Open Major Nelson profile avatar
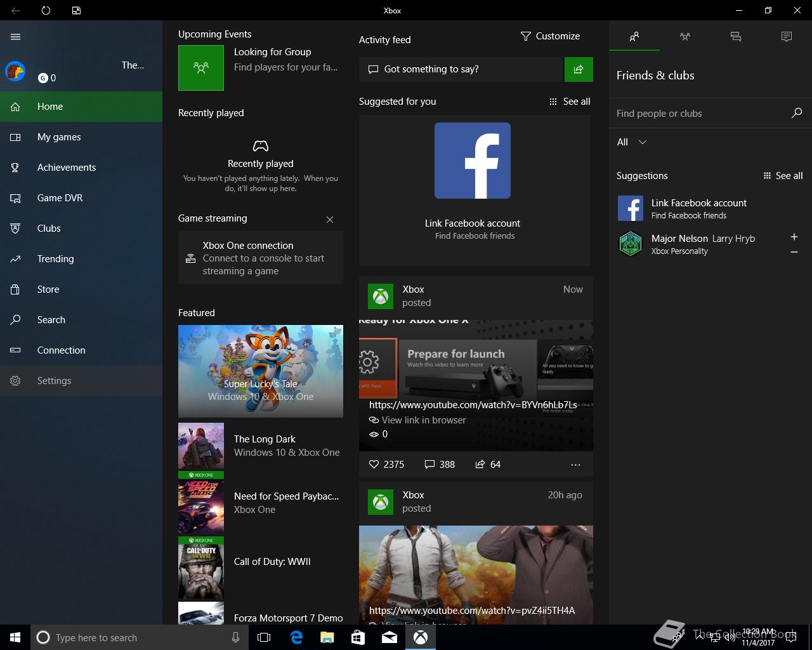The height and width of the screenshot is (650, 812). click(x=631, y=244)
